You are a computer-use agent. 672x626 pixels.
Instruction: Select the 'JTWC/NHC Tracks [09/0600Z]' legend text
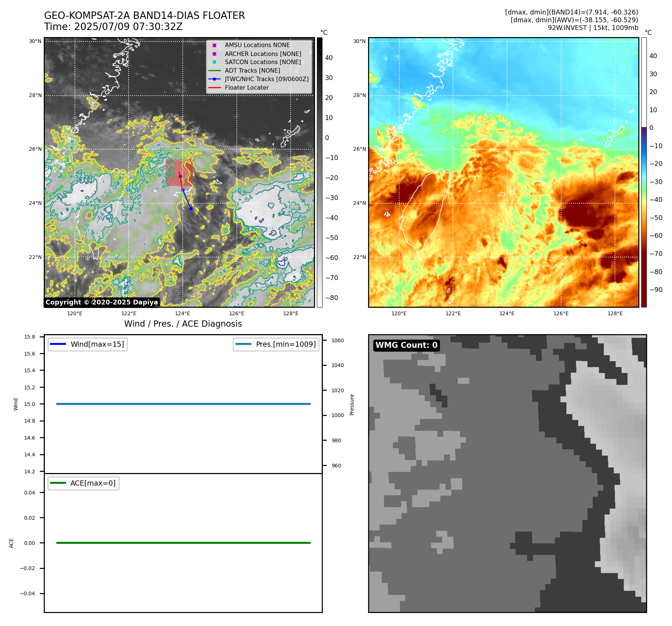[x=267, y=79]
